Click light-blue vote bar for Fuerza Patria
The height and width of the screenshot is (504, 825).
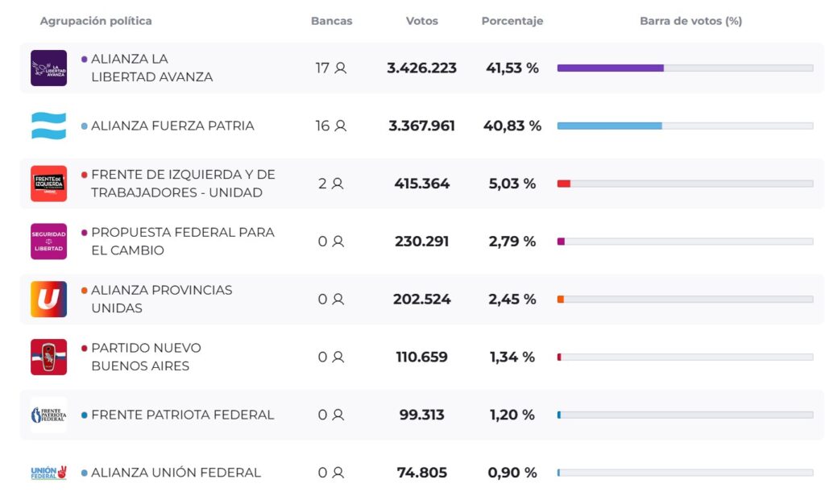click(609, 126)
